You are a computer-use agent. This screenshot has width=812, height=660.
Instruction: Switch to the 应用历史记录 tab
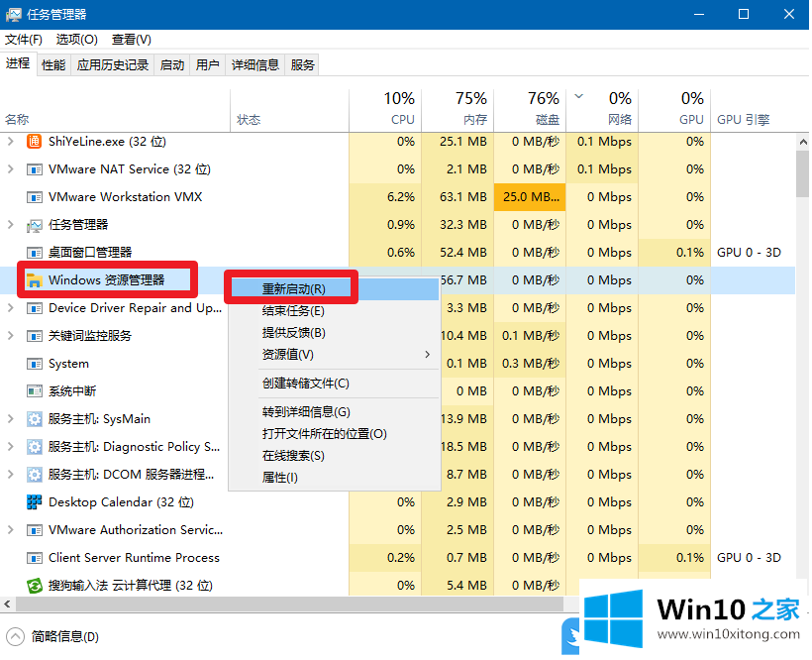(x=112, y=64)
